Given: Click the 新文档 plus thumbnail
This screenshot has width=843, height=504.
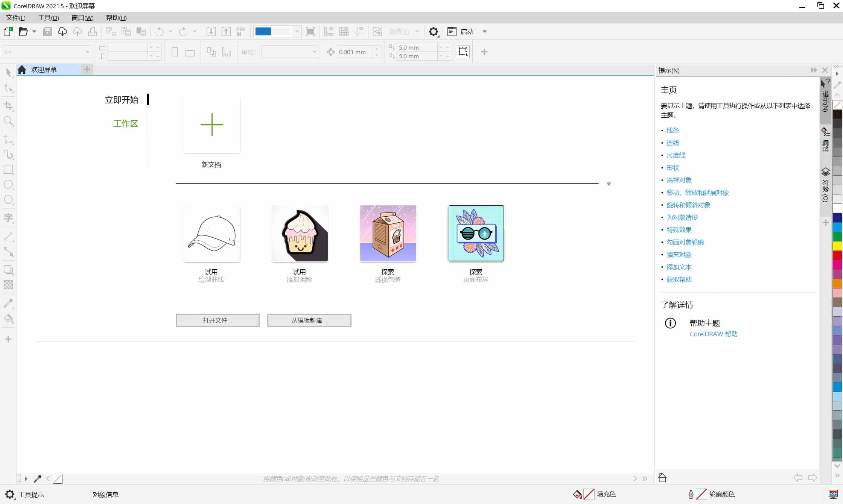Looking at the screenshot, I should (212, 124).
